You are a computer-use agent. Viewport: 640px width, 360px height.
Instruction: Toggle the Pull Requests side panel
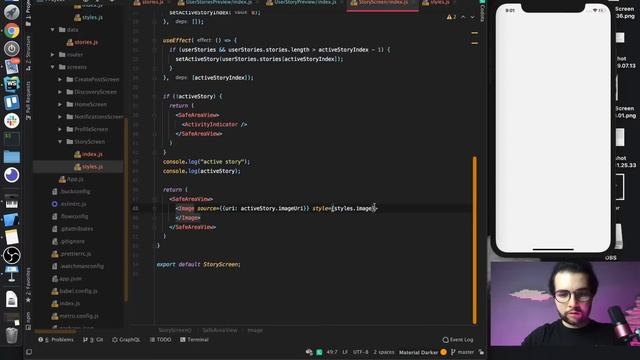[x=28, y=100]
